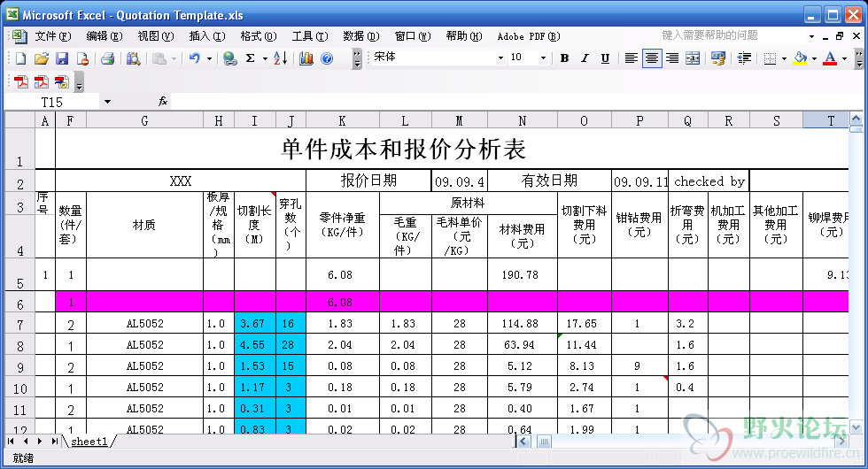The width and height of the screenshot is (868, 469).
Task: Insert a hyperlink using the globe icon
Action: [229, 58]
